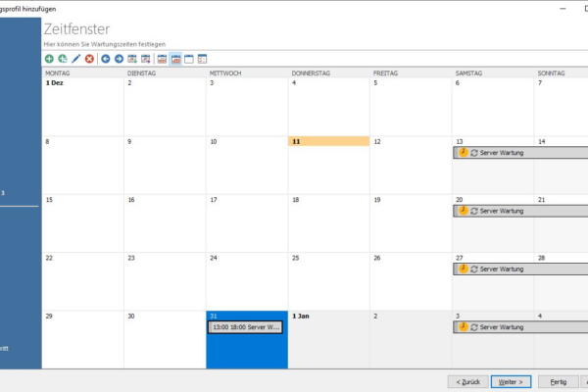
Task: Click the blue pencil edit icon
Action: [76, 59]
